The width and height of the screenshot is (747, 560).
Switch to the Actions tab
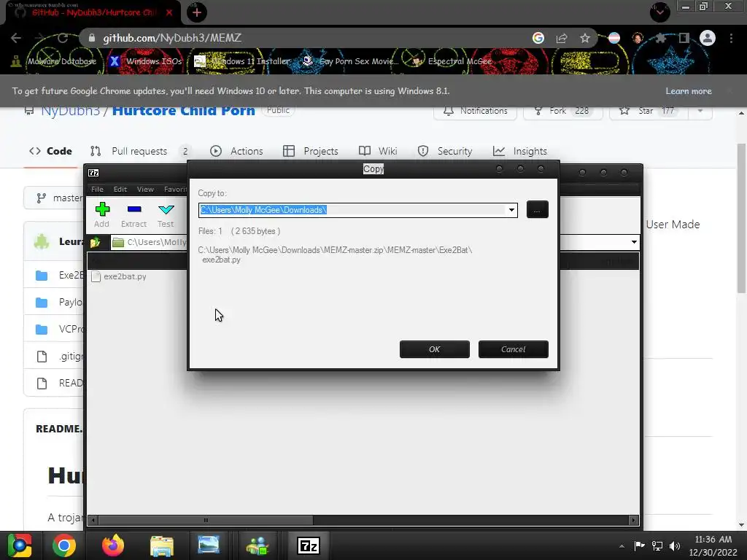tap(237, 151)
